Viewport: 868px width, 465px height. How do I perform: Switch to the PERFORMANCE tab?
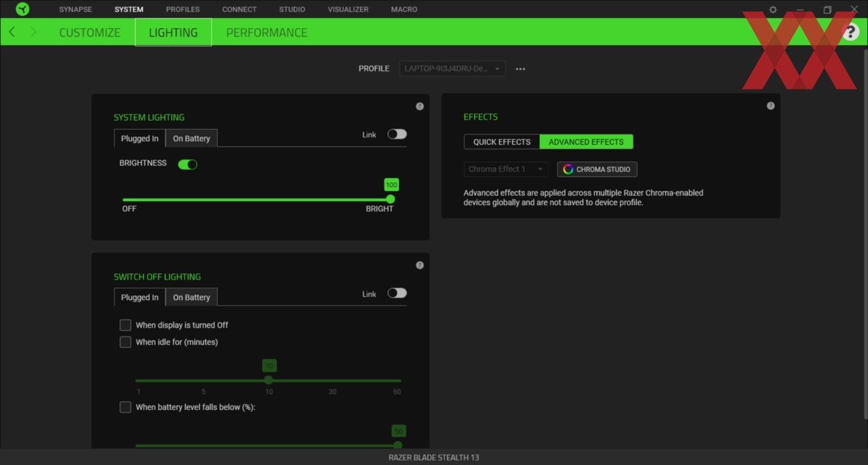[x=267, y=33]
